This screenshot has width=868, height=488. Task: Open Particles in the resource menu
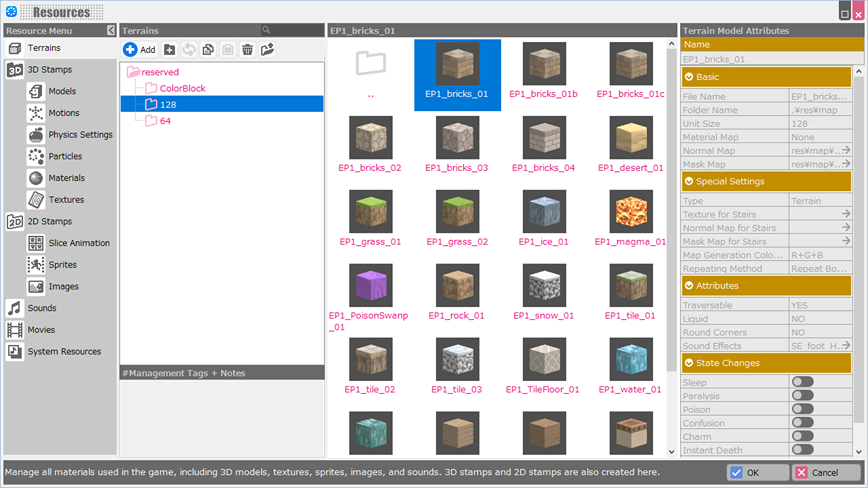[x=65, y=157]
